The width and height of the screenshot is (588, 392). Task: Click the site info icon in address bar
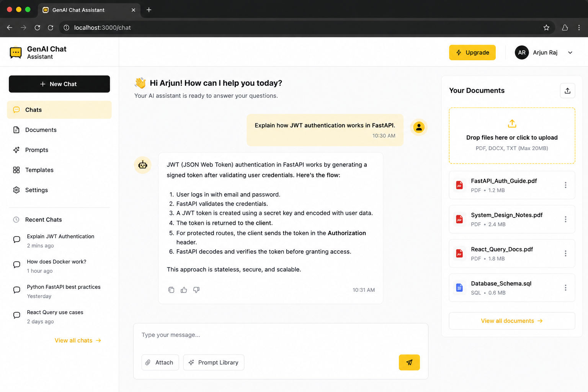pos(66,28)
